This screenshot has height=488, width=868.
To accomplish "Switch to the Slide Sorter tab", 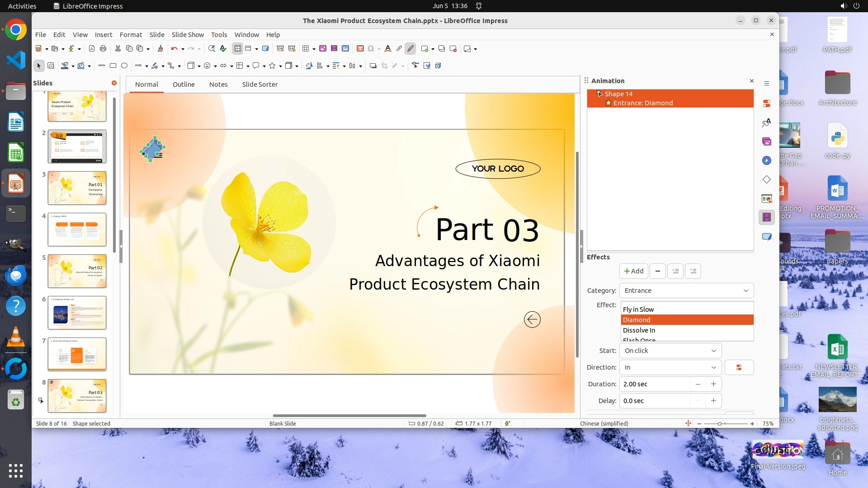I will (x=259, y=84).
